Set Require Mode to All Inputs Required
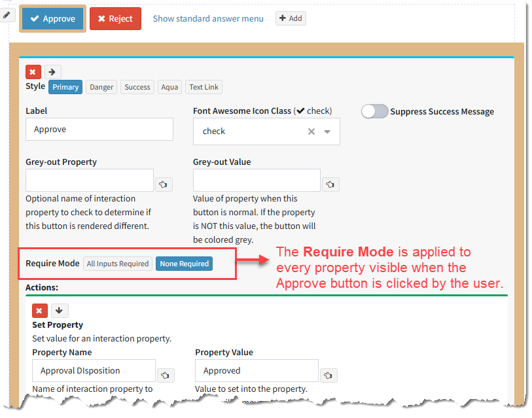The image size is (532, 418). 118,264
